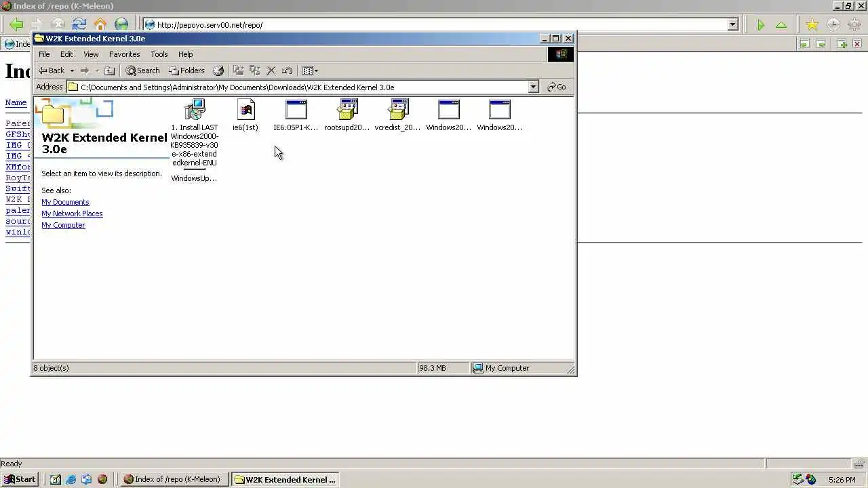Screen dimensions: 868x488
Task: Select the ie6(1st) file
Action: tap(245, 115)
